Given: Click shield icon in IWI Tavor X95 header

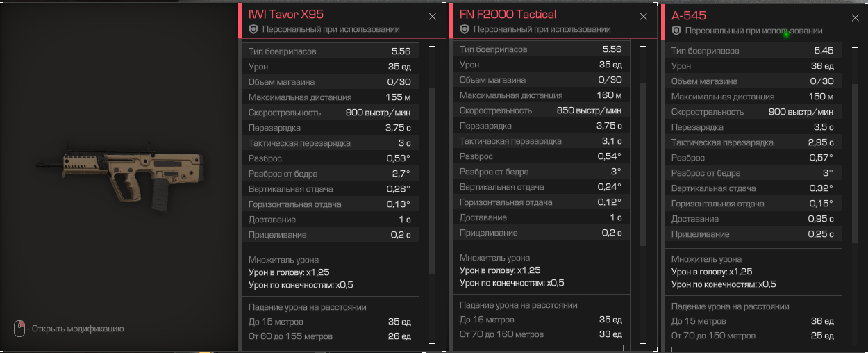Looking at the screenshot, I should [x=253, y=29].
